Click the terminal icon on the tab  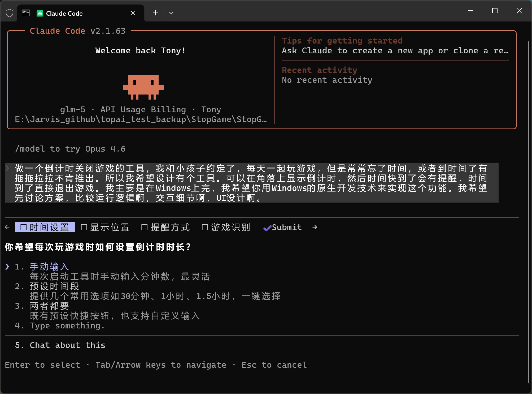[26, 13]
